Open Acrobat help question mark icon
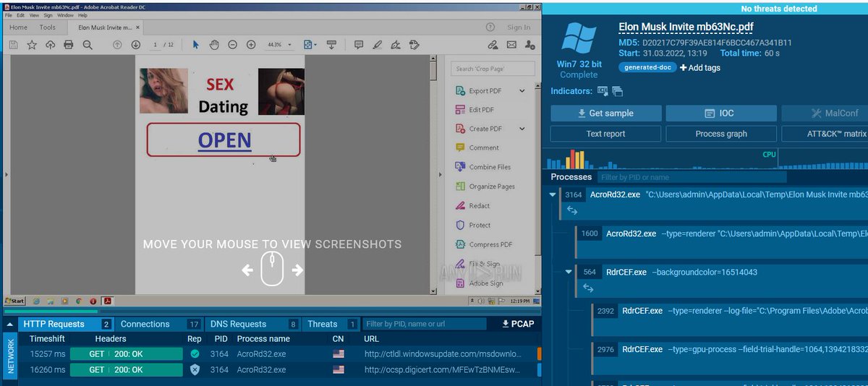Screen dimensions: 868x386 tap(490, 27)
